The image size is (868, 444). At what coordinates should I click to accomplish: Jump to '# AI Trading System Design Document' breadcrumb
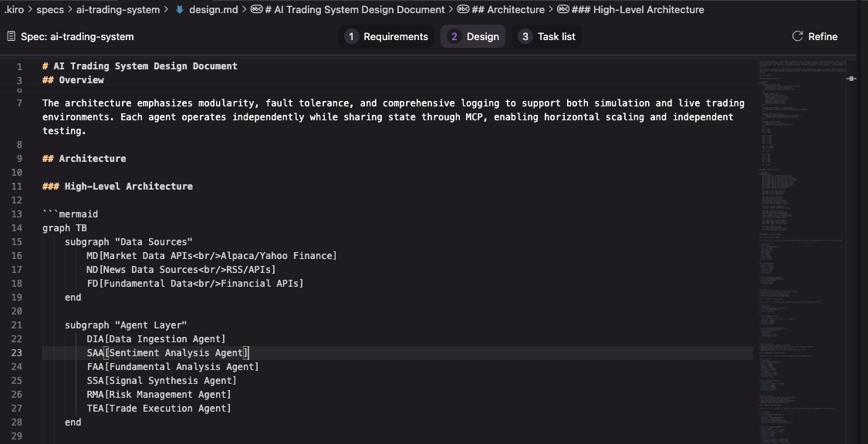coord(355,9)
